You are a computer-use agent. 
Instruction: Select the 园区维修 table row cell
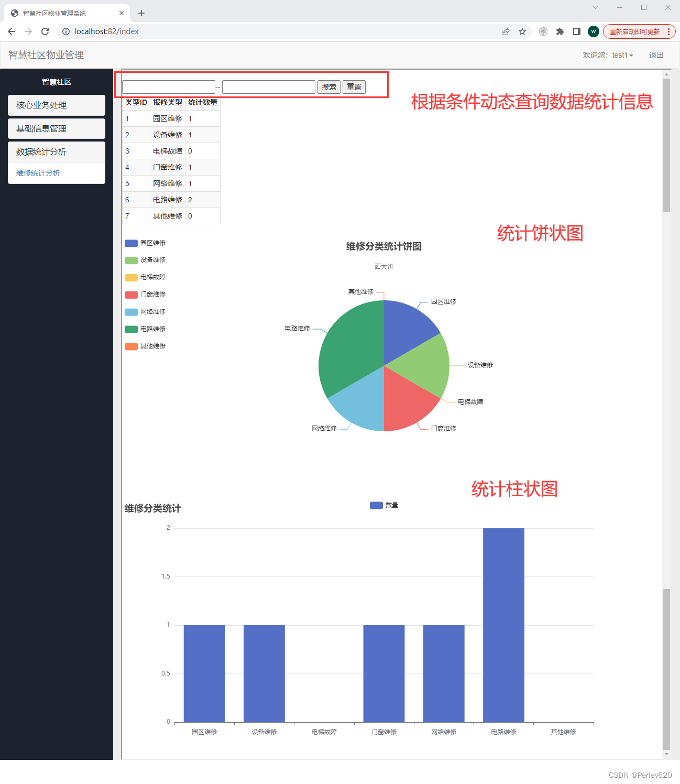click(168, 118)
